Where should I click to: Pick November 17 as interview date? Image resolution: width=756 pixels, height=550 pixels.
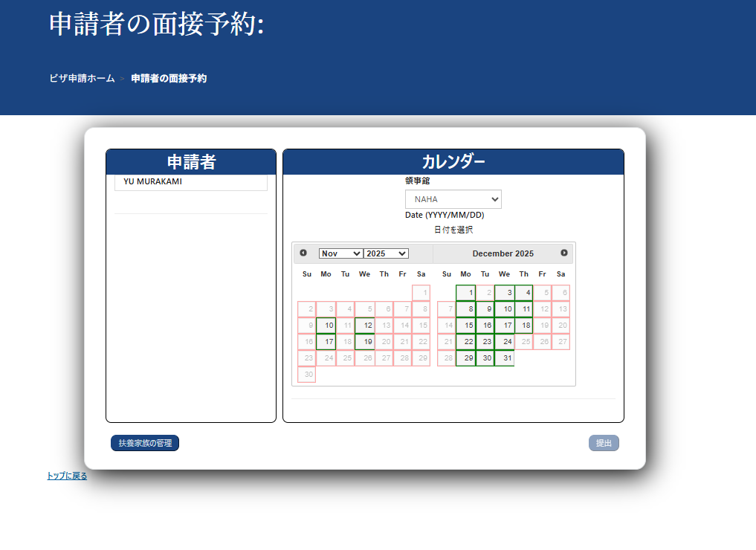pos(326,342)
